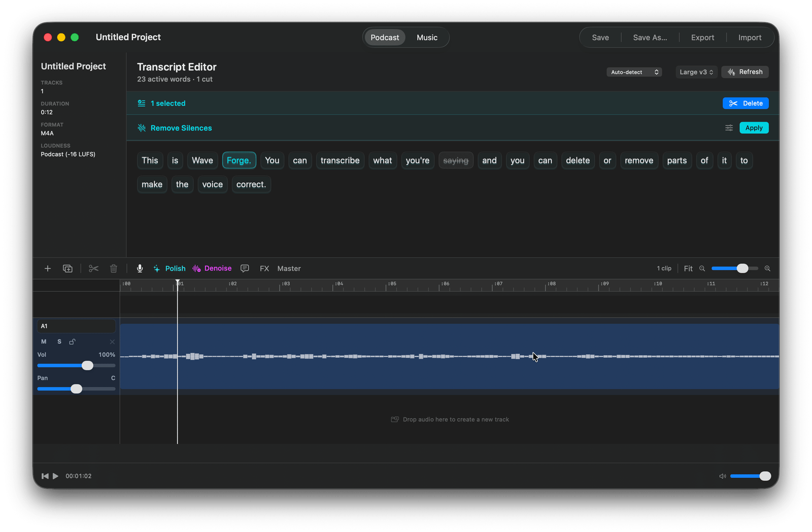Select the word 'correct.' in transcript
The height and width of the screenshot is (532, 812).
[251, 184]
